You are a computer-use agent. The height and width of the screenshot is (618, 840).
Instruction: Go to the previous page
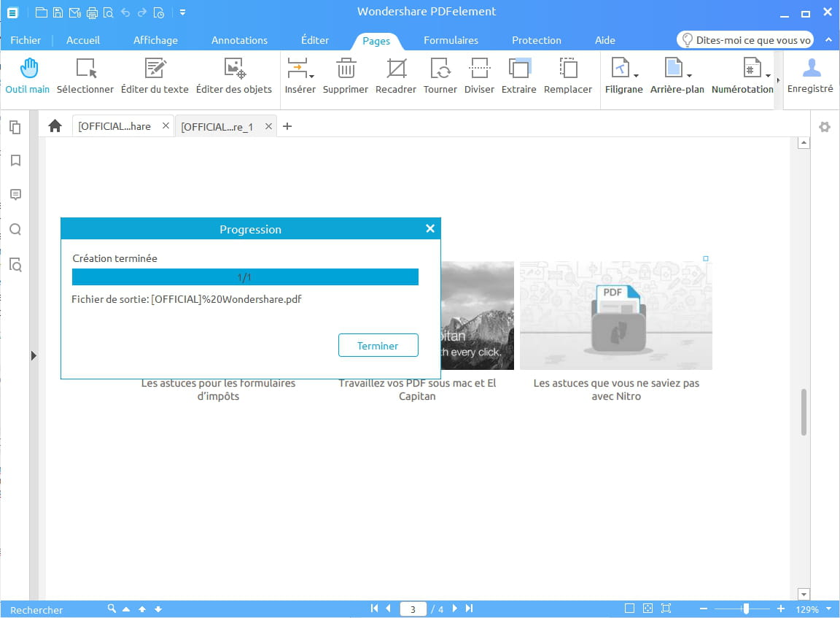coord(389,609)
